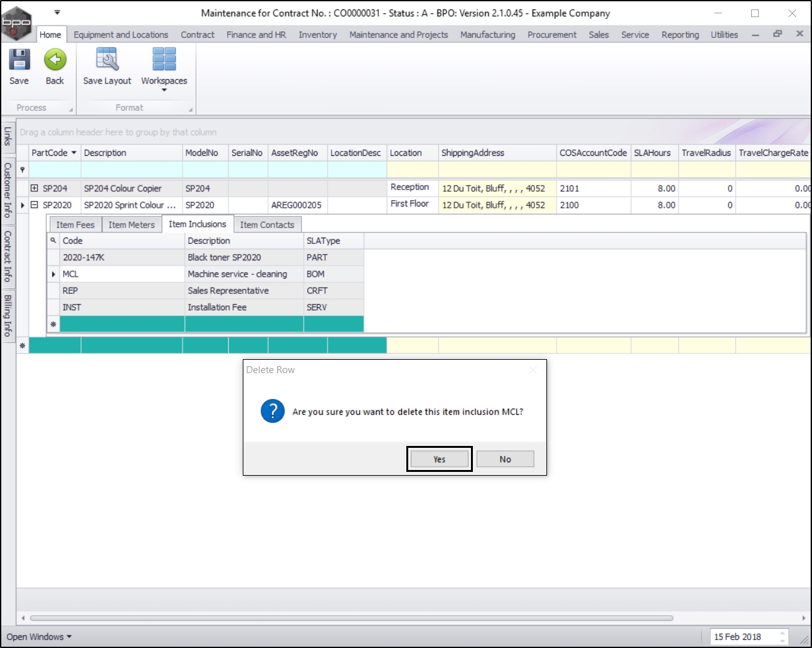
Task: Click the COSAccountCode column header
Action: (594, 153)
